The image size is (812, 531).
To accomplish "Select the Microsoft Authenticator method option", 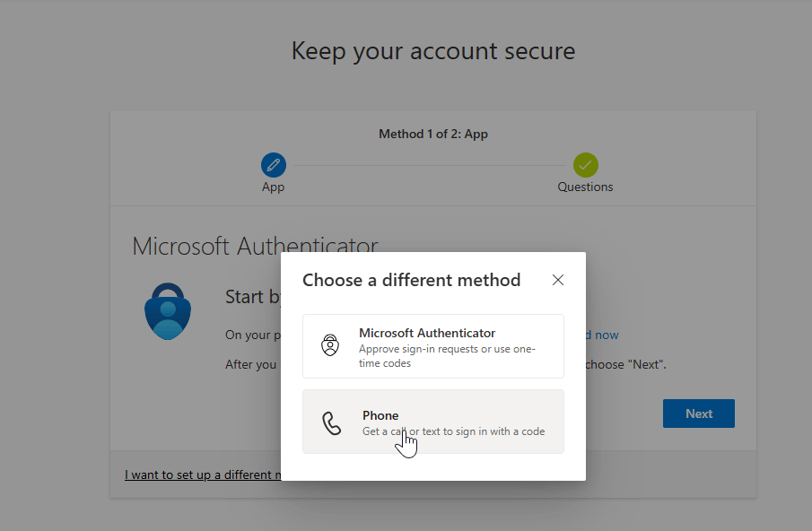I will (433, 346).
